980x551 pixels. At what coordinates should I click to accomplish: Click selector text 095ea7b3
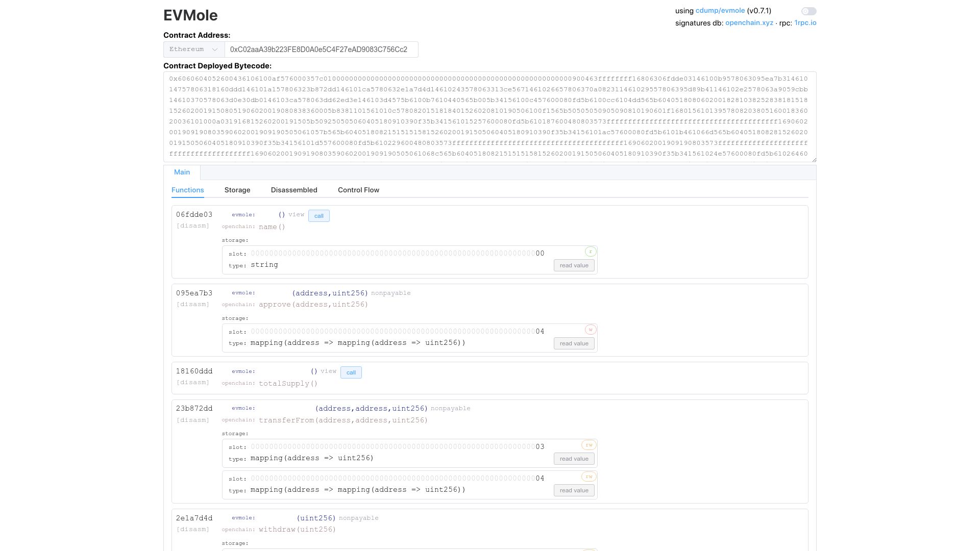click(194, 293)
